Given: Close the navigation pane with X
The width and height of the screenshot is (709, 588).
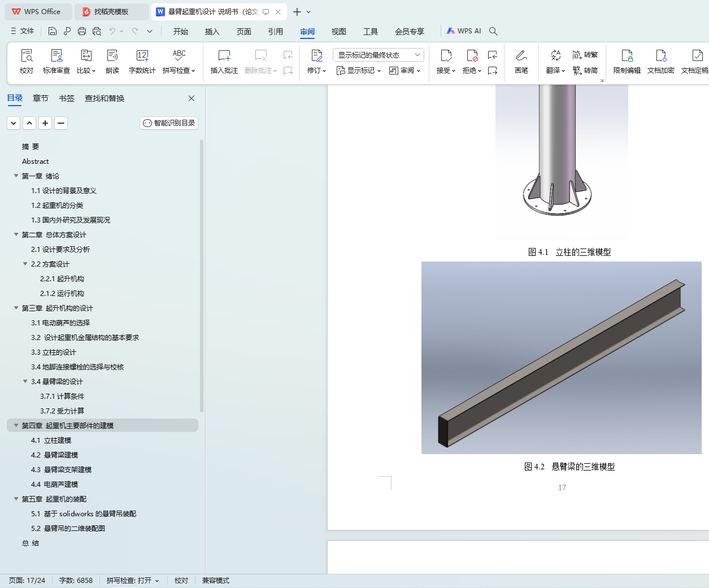Looking at the screenshot, I should (192, 98).
